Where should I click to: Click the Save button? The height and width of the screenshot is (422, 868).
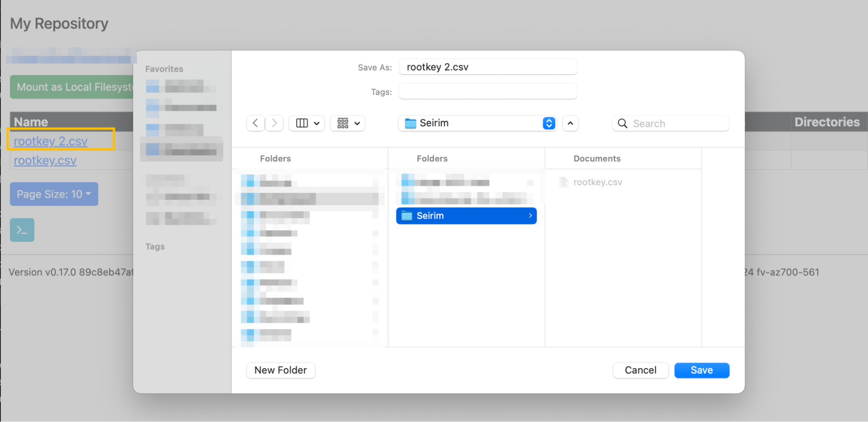click(702, 370)
